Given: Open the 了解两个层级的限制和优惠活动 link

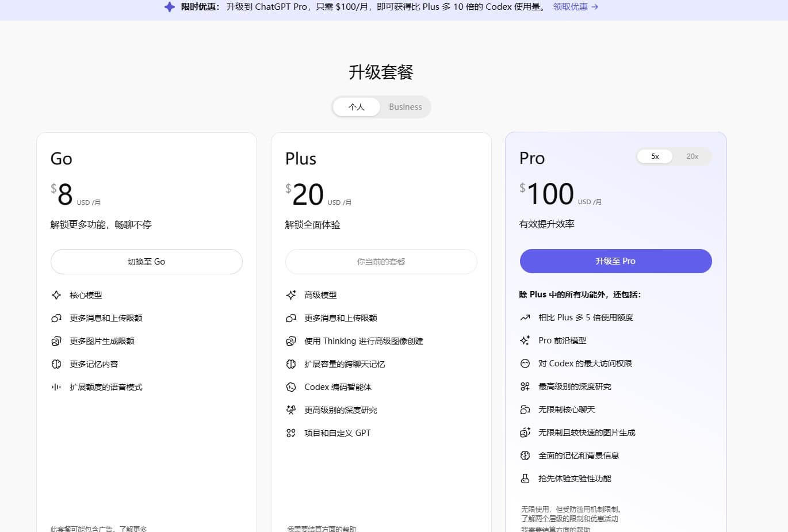Looking at the screenshot, I should tap(569, 519).
